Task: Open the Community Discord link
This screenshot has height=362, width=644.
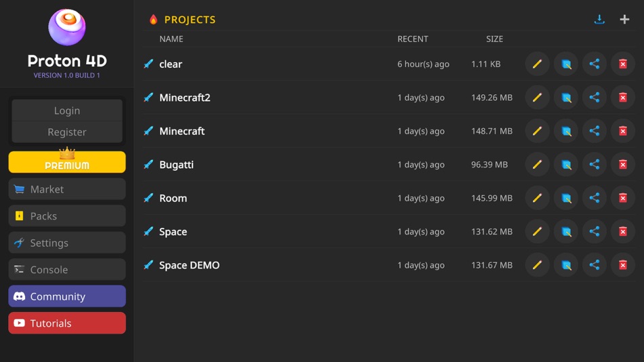Action: (67, 296)
